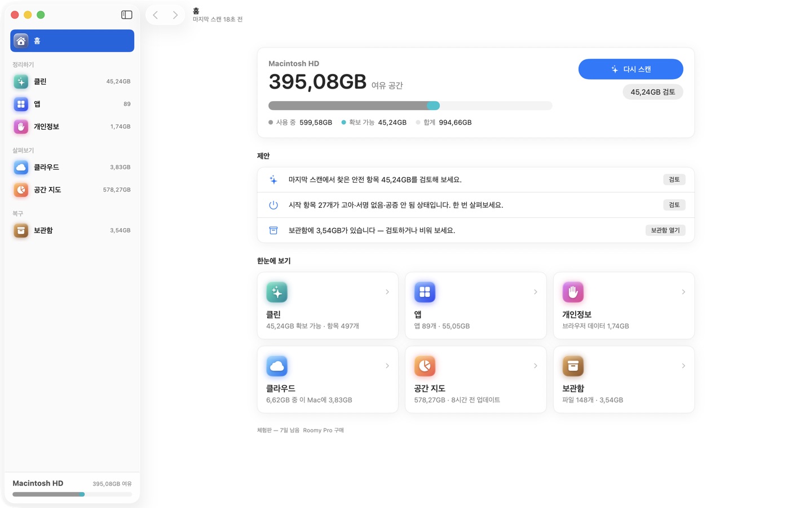Image resolution: width=812 pixels, height=508 pixels.
Task: Click the 공간 지도 pie icon in sidebar
Action: tap(21, 190)
